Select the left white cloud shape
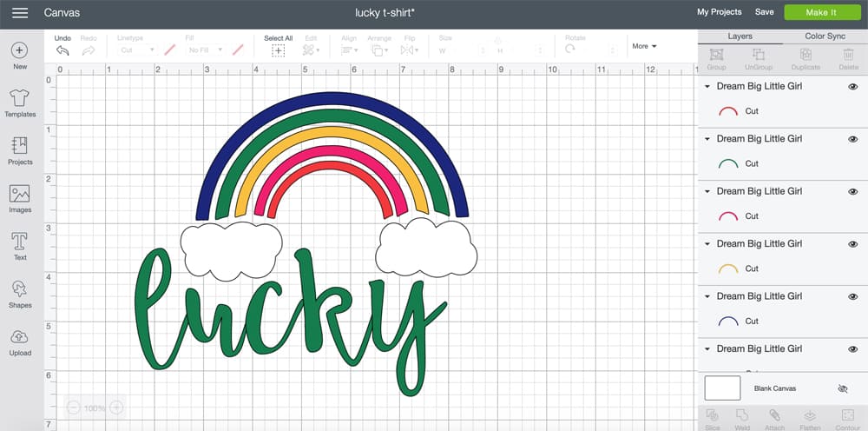Screen dimensions: 868x431 click(x=232, y=250)
